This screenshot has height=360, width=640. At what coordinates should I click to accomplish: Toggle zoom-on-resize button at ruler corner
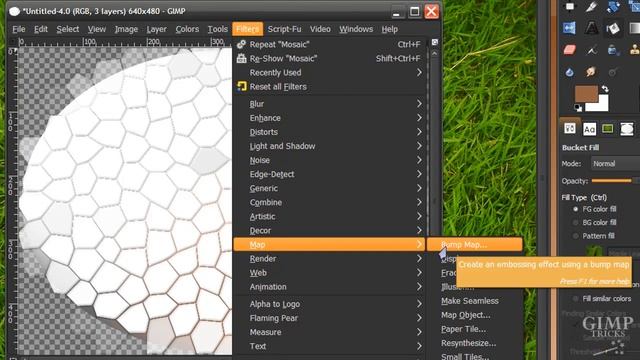tap(435, 42)
